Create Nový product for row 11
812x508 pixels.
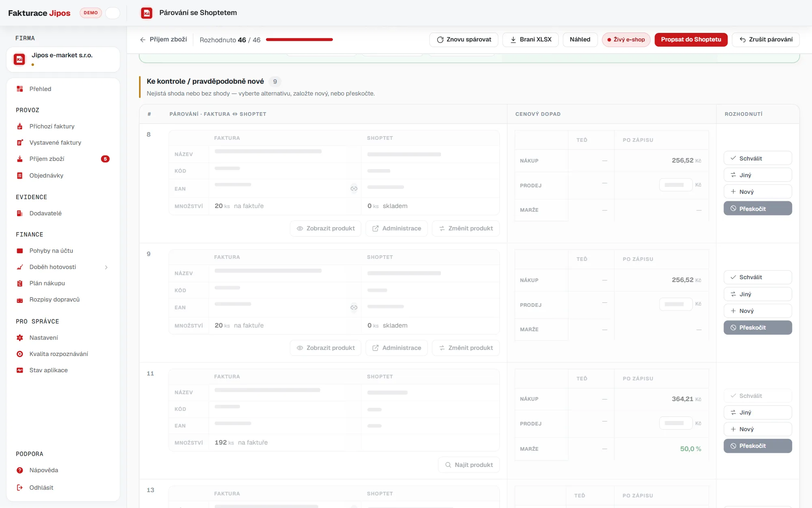758,429
